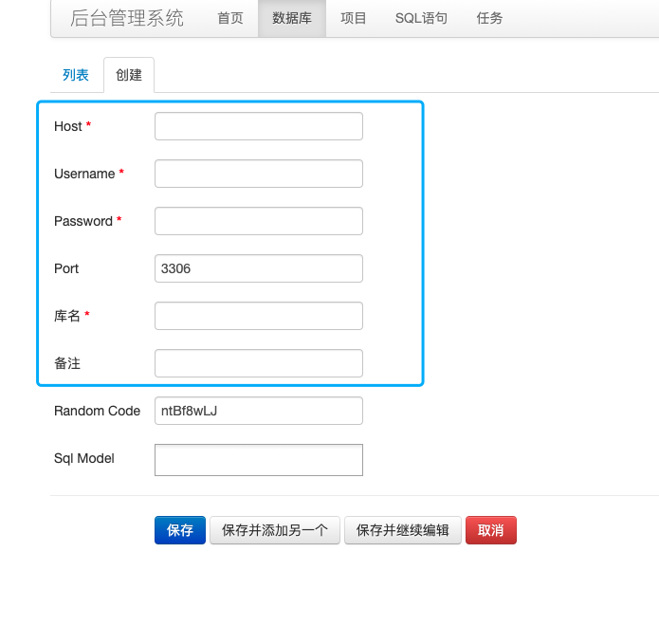
Task: Focus the Sql Model input box
Action: coord(258,460)
